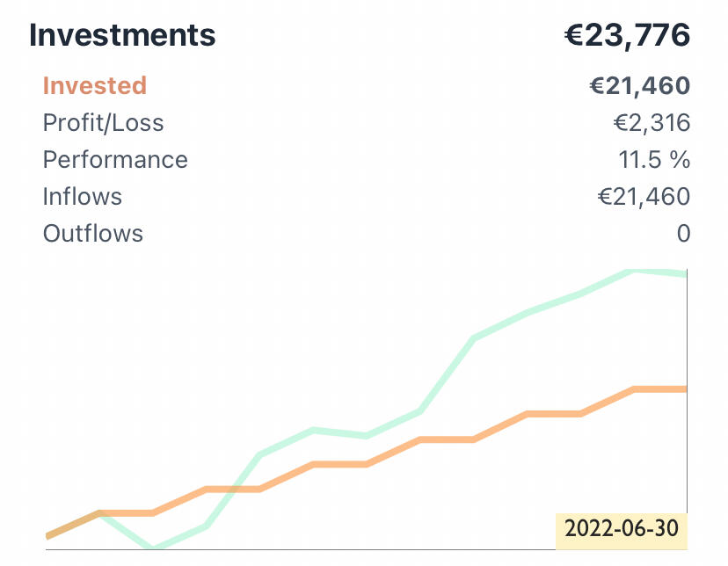Click the 11.5 % performance figure
This screenshot has height=566, width=728.
pos(654,160)
